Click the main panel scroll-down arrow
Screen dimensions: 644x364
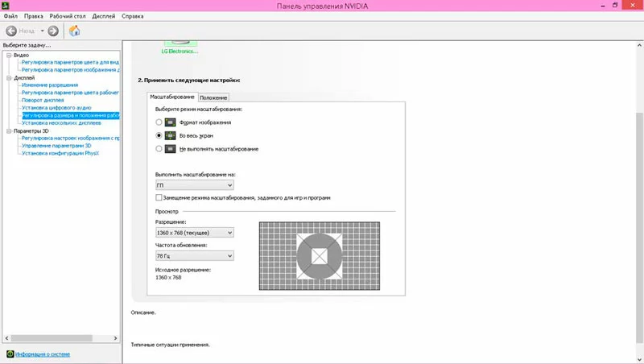click(639, 359)
